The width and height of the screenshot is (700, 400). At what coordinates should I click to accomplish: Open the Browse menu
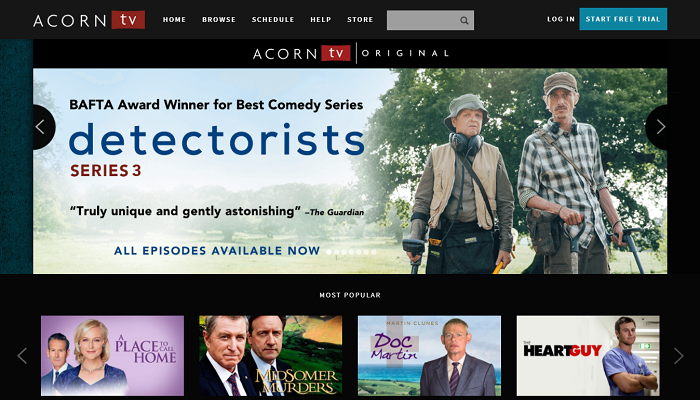tap(219, 20)
